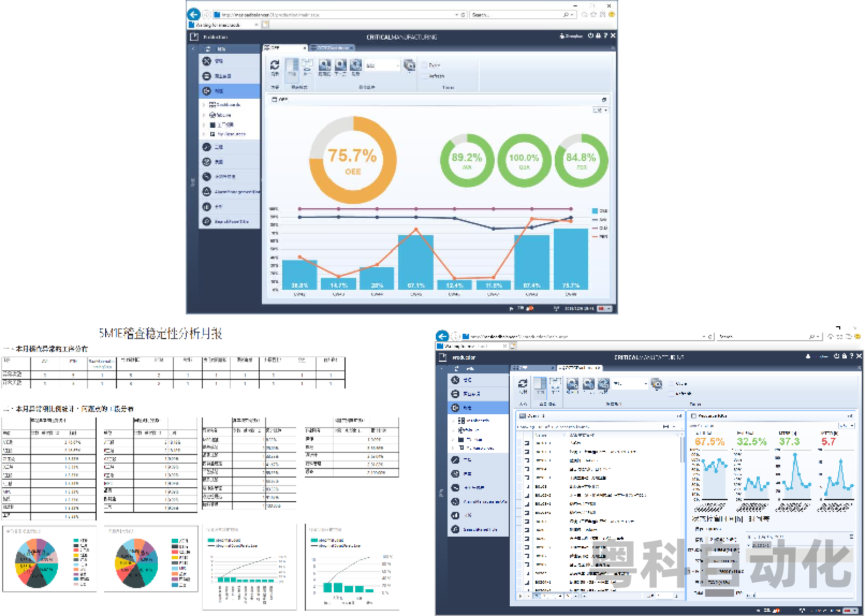865x616 pixels.
Task: Click the help question mark in the OEE window header
Action: (x=605, y=36)
